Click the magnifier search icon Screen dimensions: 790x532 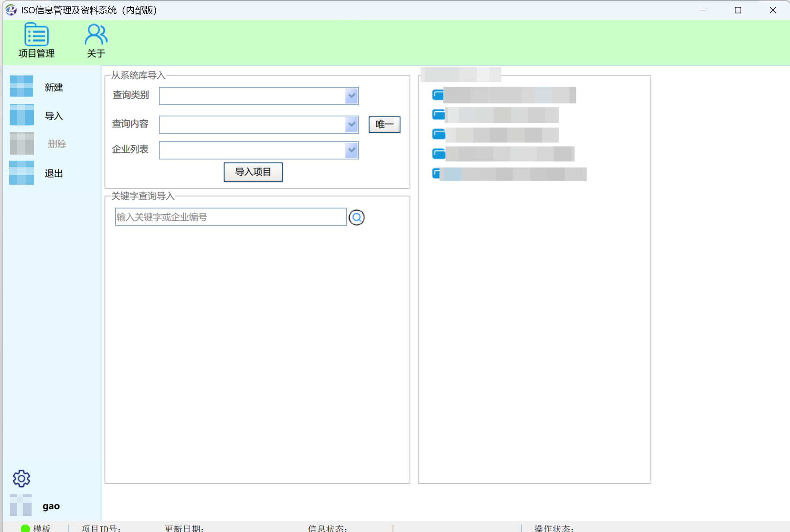(x=356, y=217)
